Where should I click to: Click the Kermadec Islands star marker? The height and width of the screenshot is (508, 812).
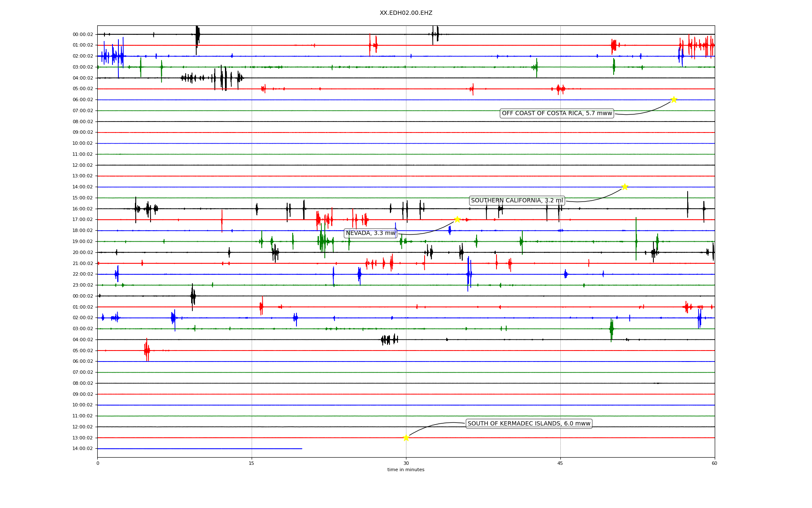(406, 438)
